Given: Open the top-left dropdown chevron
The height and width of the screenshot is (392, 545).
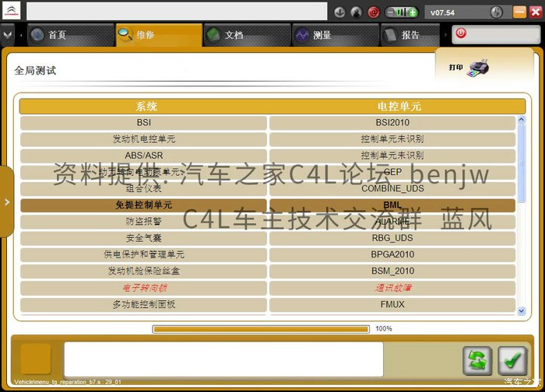Looking at the screenshot, I should 7,35.
